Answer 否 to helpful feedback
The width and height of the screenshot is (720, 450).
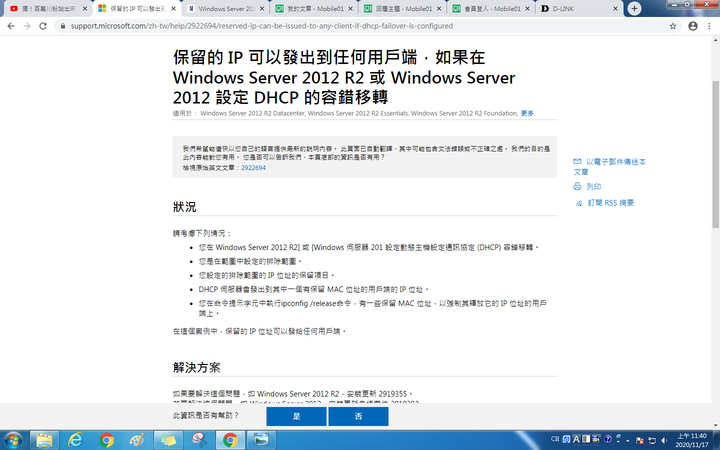(x=358, y=416)
